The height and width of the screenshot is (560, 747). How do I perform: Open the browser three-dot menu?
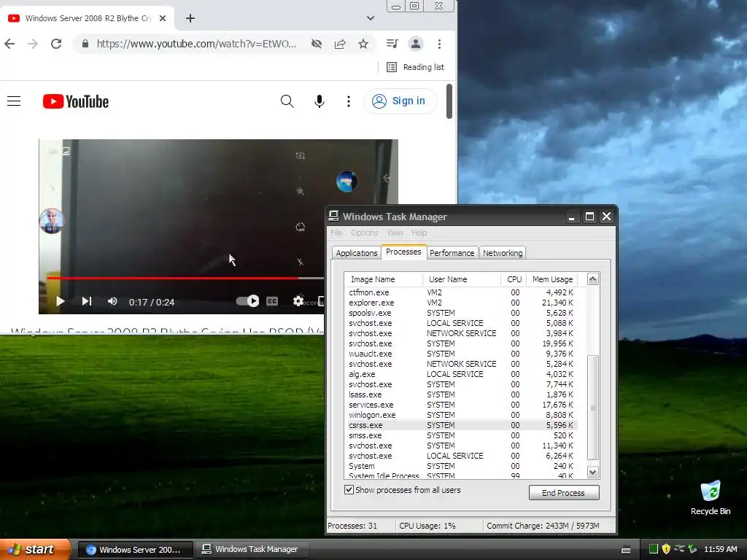[439, 44]
